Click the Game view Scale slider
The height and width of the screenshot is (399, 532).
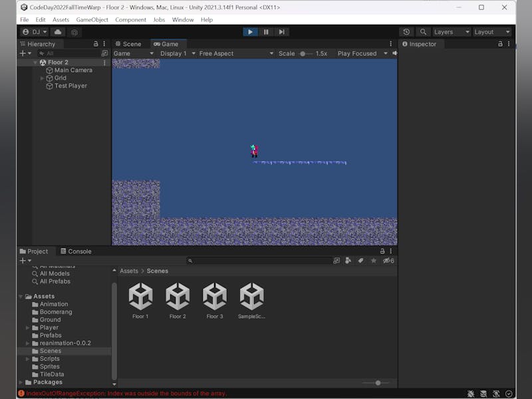[x=305, y=54]
